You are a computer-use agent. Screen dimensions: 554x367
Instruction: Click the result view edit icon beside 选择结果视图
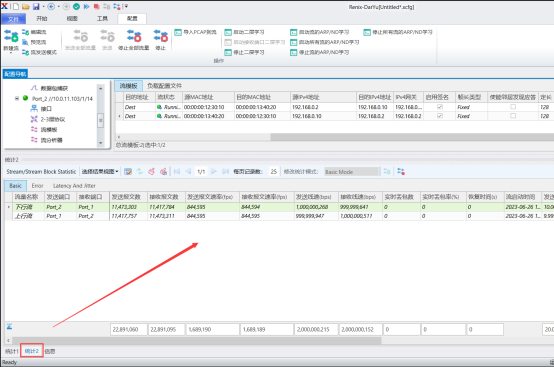(128, 172)
